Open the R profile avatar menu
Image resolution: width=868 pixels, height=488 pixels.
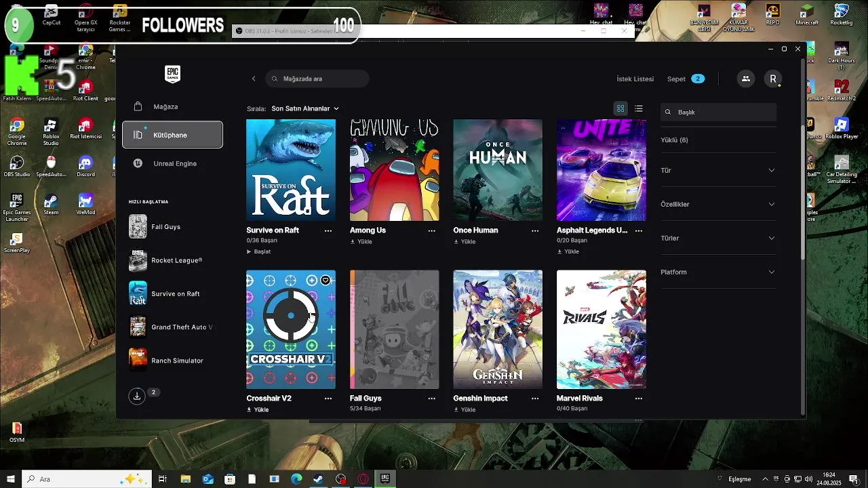[772, 79]
